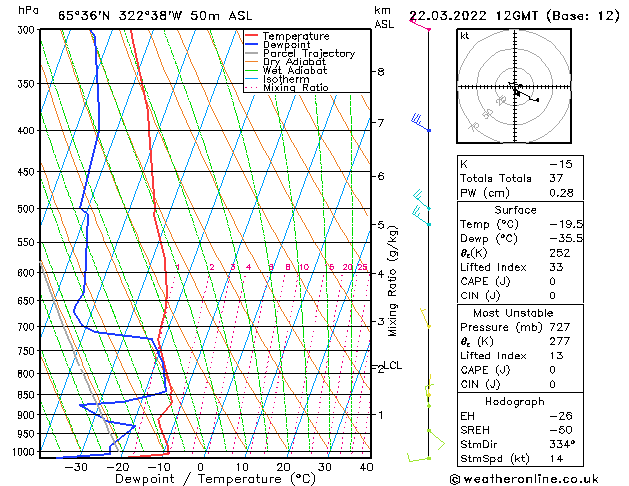Click the mixing ratio 10 label
This screenshot has width=629, height=486.
[x=304, y=267]
